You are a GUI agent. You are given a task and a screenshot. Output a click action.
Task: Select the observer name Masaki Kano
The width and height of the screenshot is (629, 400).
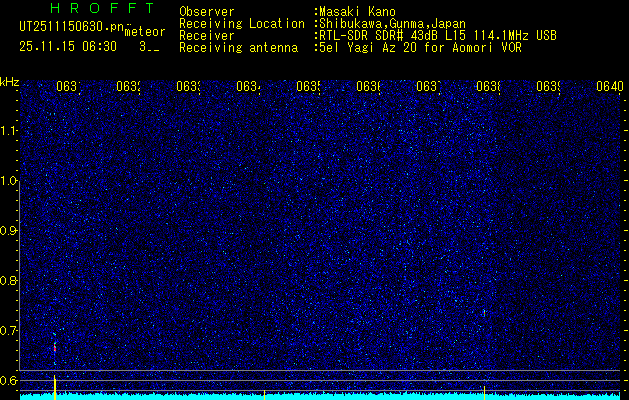point(357,12)
